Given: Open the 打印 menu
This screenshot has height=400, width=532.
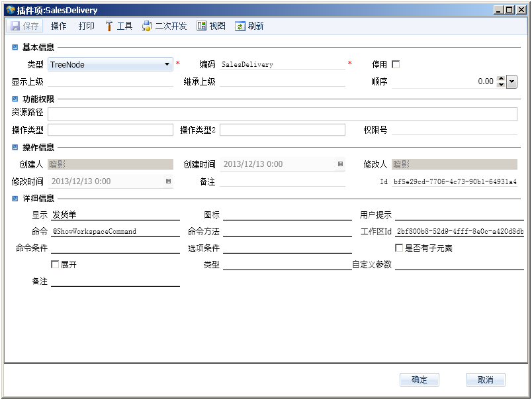Looking at the screenshot, I should point(86,26).
